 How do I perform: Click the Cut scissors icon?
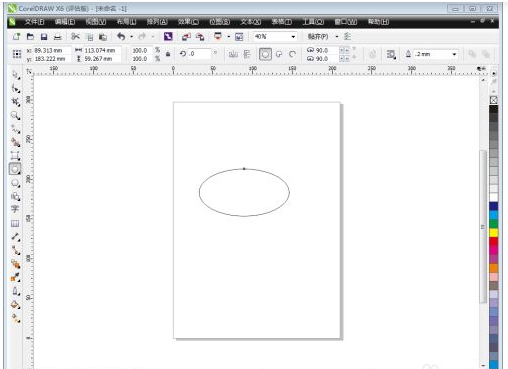[x=76, y=37]
